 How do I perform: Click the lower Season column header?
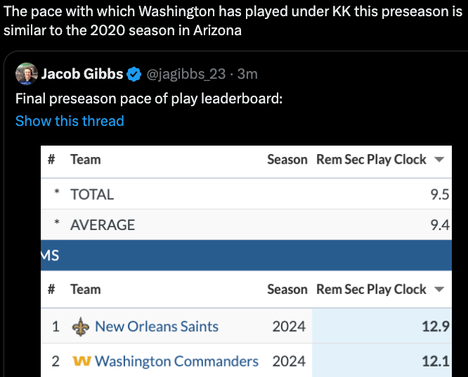click(287, 289)
